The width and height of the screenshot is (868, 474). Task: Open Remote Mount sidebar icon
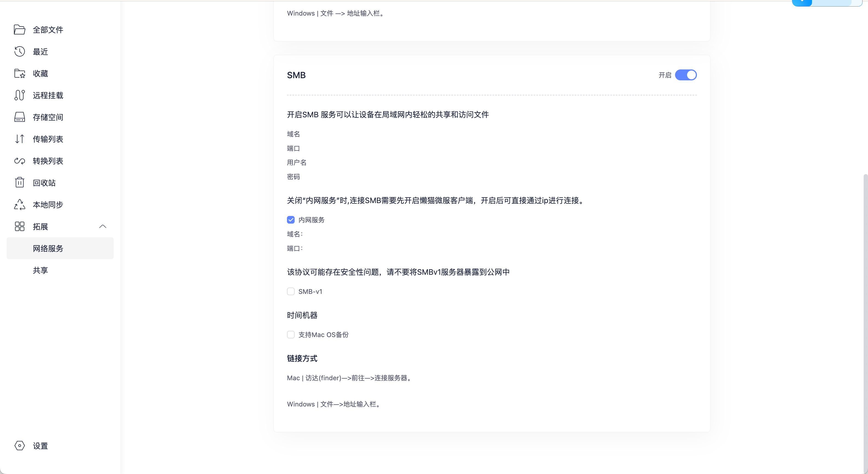(x=20, y=95)
